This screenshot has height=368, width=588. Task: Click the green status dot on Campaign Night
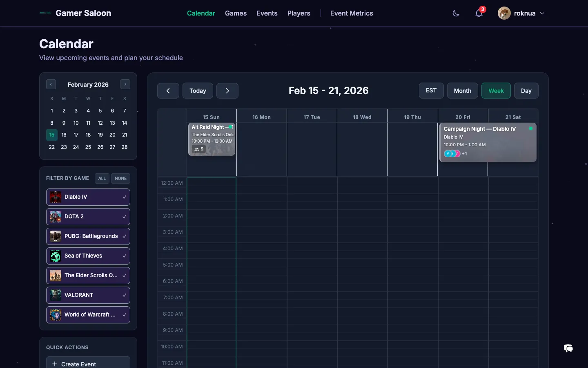[x=531, y=128]
